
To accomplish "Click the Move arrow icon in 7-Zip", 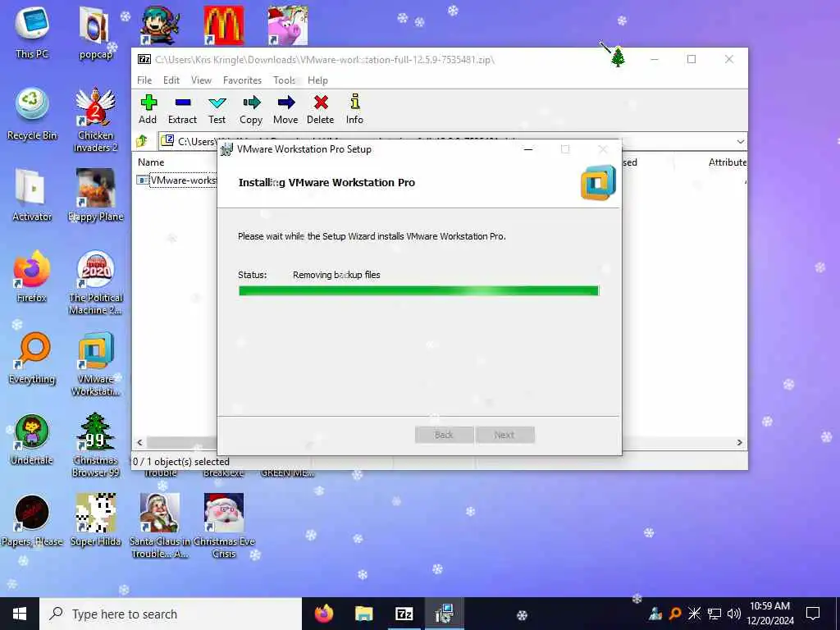I will (285, 109).
